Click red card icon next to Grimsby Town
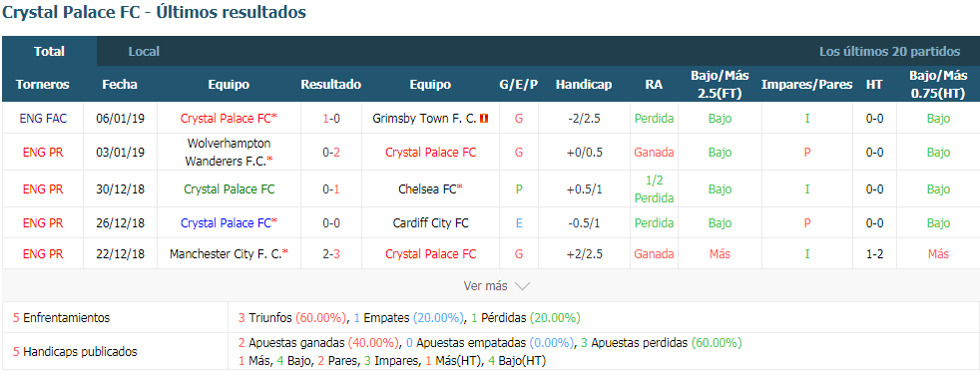This screenshot has height=372, width=980. (484, 118)
